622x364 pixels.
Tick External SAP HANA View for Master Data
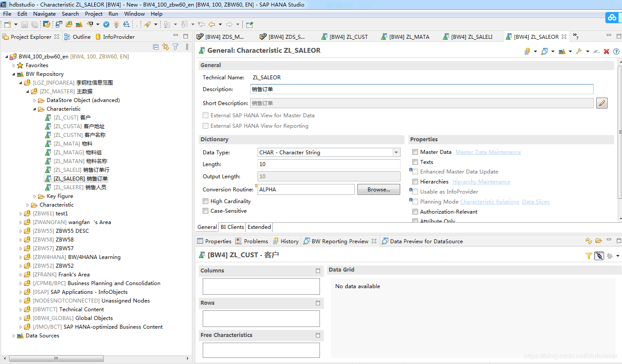point(206,116)
